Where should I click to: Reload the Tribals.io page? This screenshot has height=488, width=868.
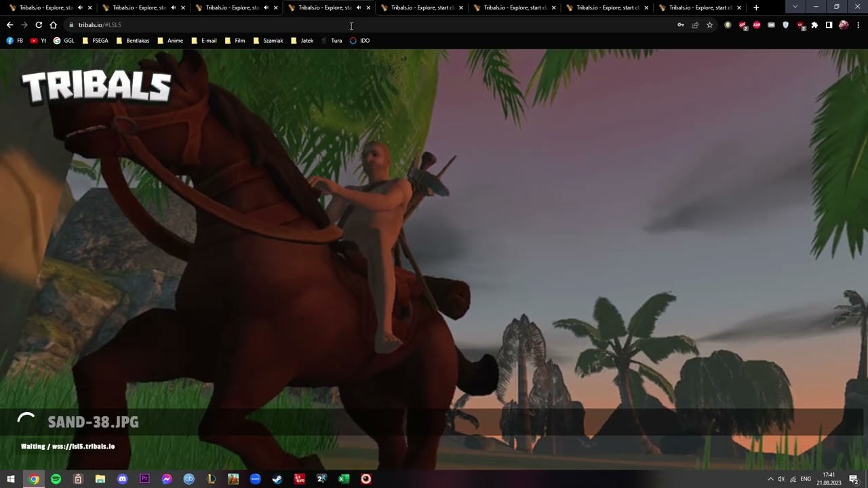39,25
